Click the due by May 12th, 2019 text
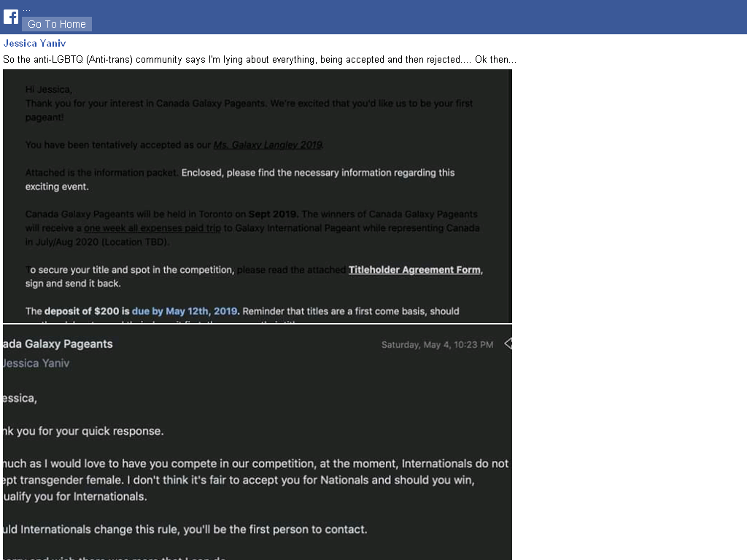 pyautogui.click(x=185, y=311)
